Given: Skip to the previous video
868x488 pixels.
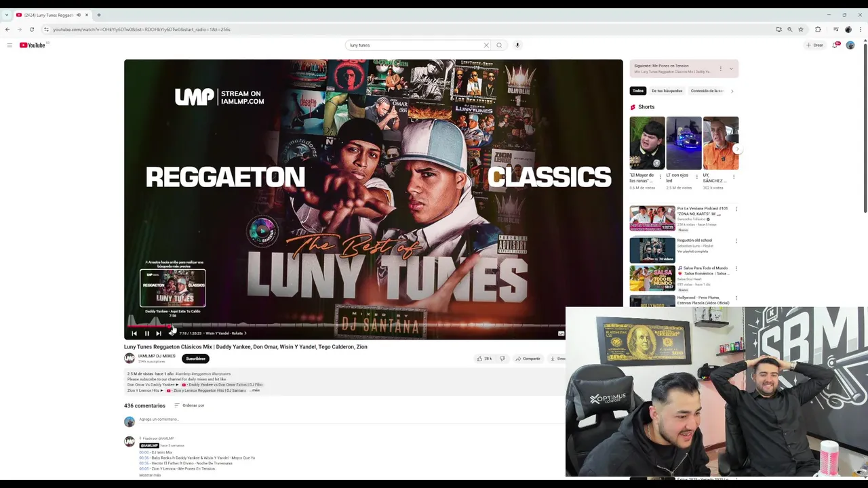Looking at the screenshot, I should 134,333.
